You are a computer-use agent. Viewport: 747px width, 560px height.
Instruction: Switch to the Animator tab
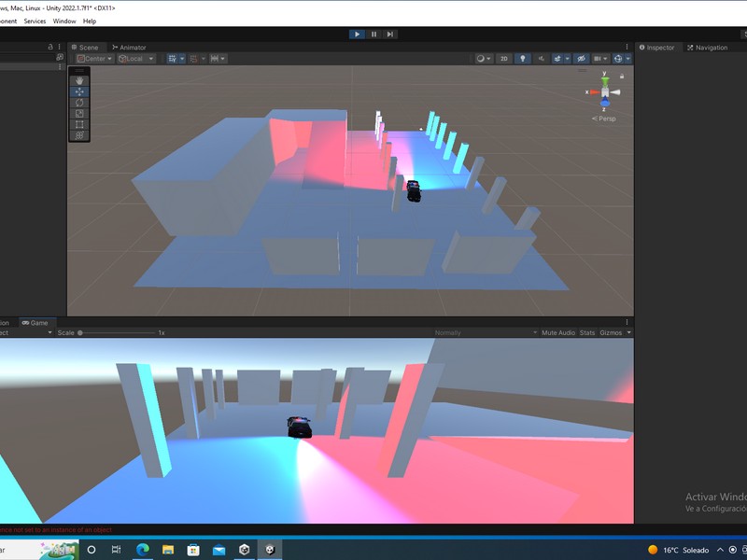coord(131,47)
